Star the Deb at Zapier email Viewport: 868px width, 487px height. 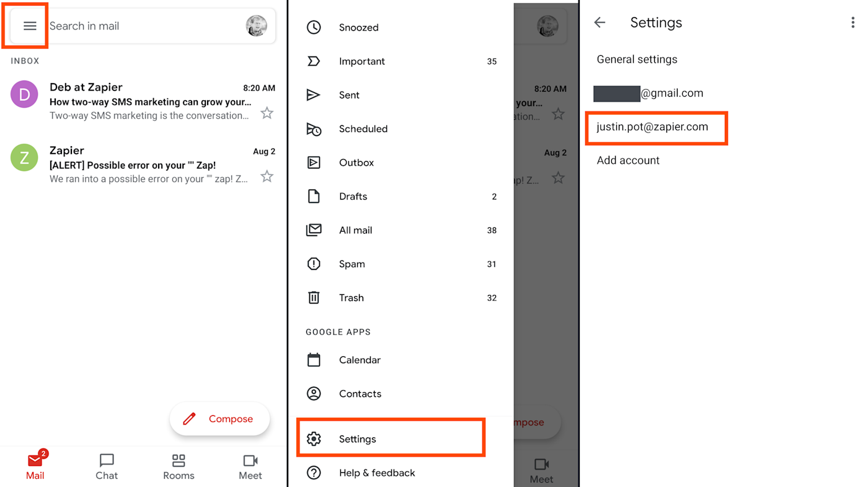point(267,113)
